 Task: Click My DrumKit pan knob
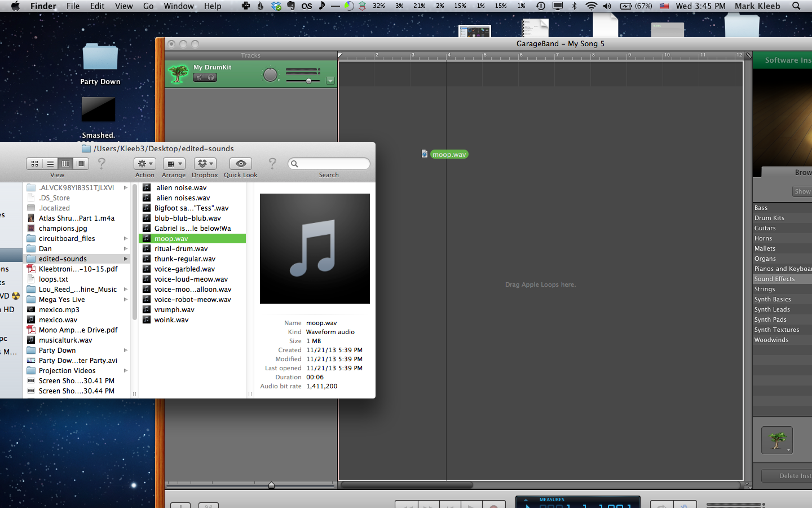tap(271, 75)
